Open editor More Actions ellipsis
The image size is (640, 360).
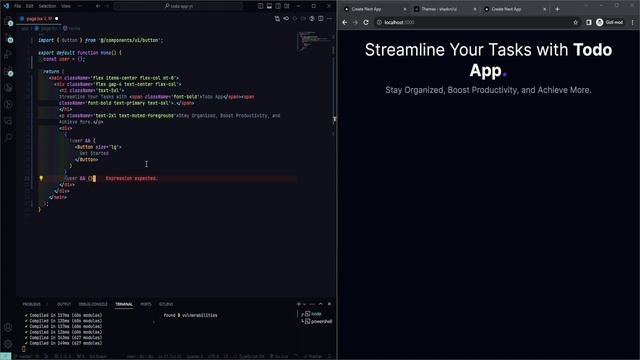point(329,19)
